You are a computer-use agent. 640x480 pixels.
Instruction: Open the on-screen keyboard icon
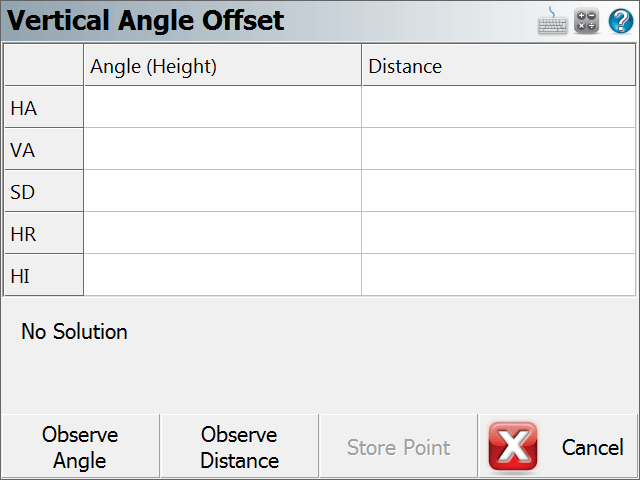pyautogui.click(x=552, y=20)
